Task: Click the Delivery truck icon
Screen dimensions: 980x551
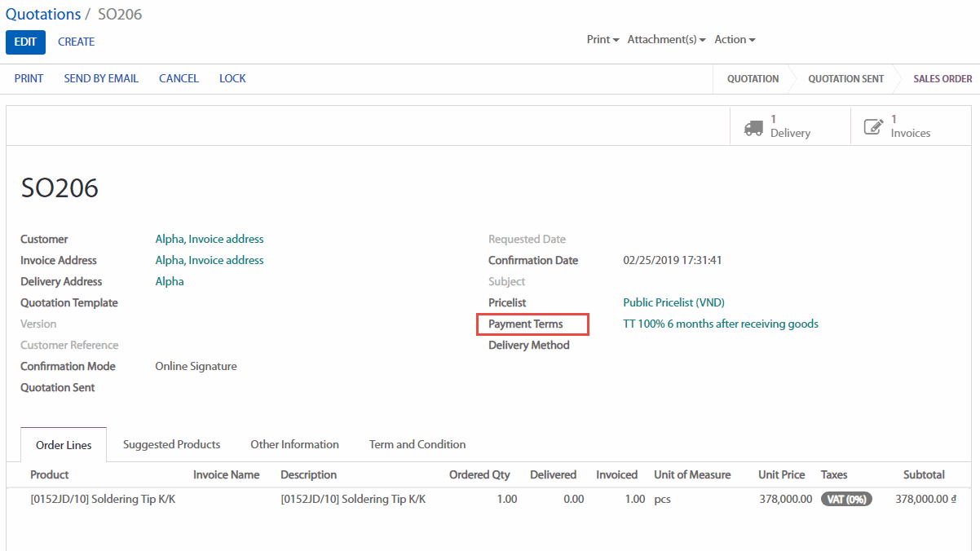Action: [x=753, y=128]
